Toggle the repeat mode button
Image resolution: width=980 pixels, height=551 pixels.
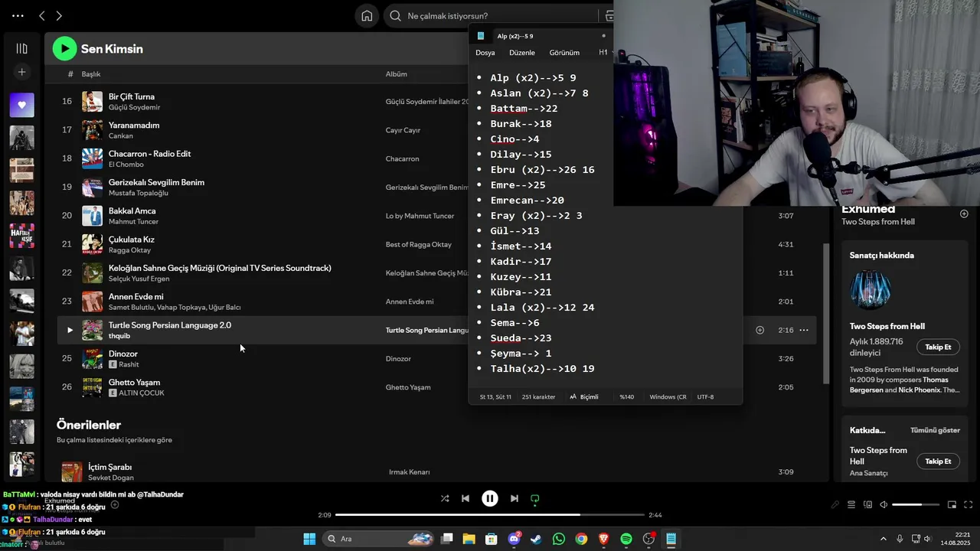[535, 498]
